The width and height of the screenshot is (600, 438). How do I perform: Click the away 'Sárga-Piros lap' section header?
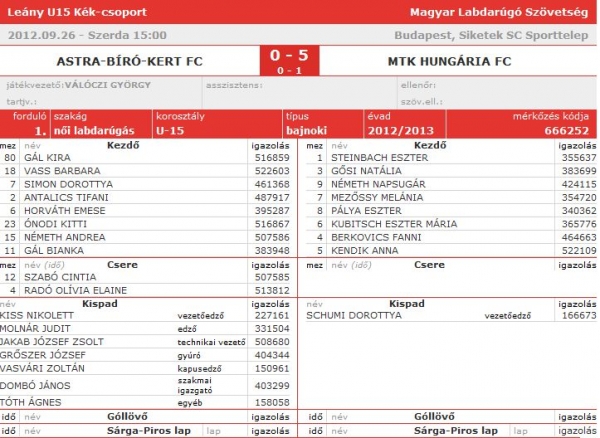456,430
